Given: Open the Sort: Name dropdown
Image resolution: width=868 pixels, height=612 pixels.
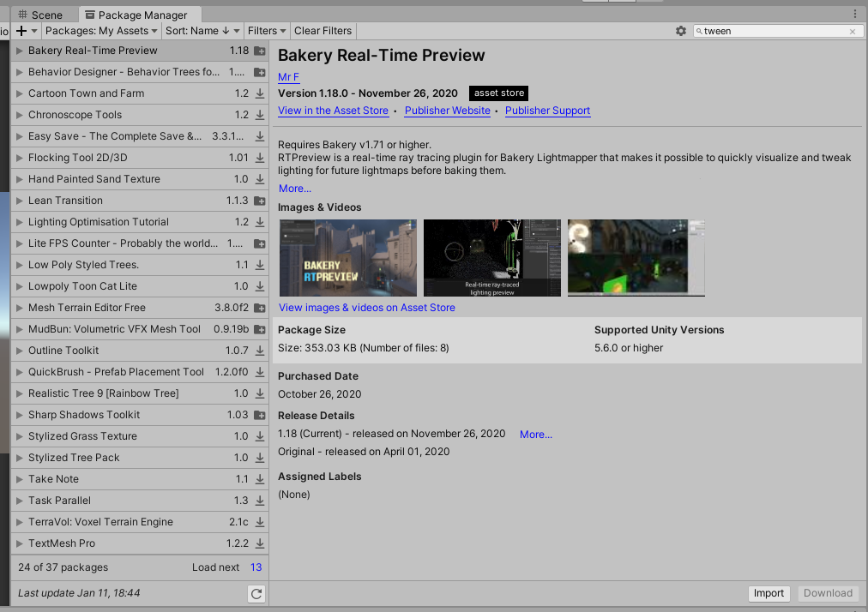Looking at the screenshot, I should pyautogui.click(x=202, y=31).
